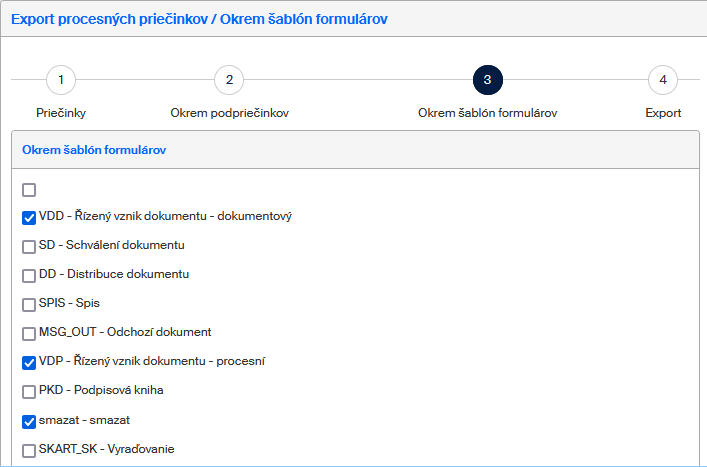Viewport: 707px width, 467px height.
Task: Open the Okrem podpriečinkov step label
Action: [x=229, y=113]
